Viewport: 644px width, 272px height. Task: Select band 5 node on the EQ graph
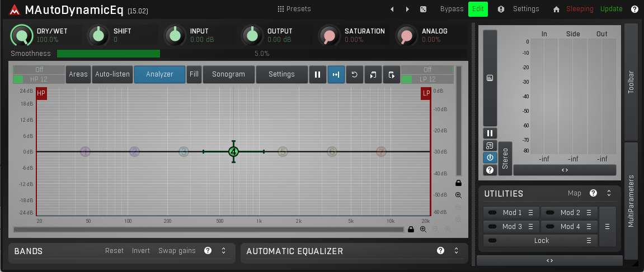point(283,152)
